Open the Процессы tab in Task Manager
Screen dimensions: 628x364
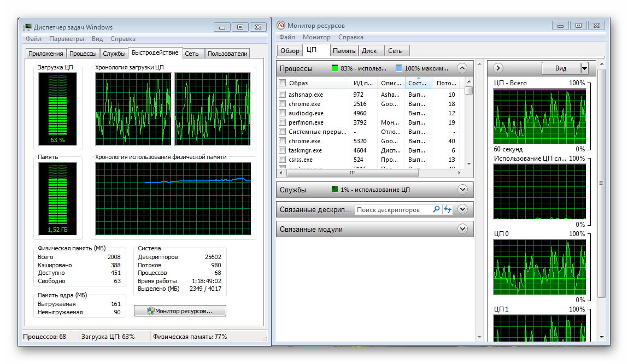pos(83,54)
